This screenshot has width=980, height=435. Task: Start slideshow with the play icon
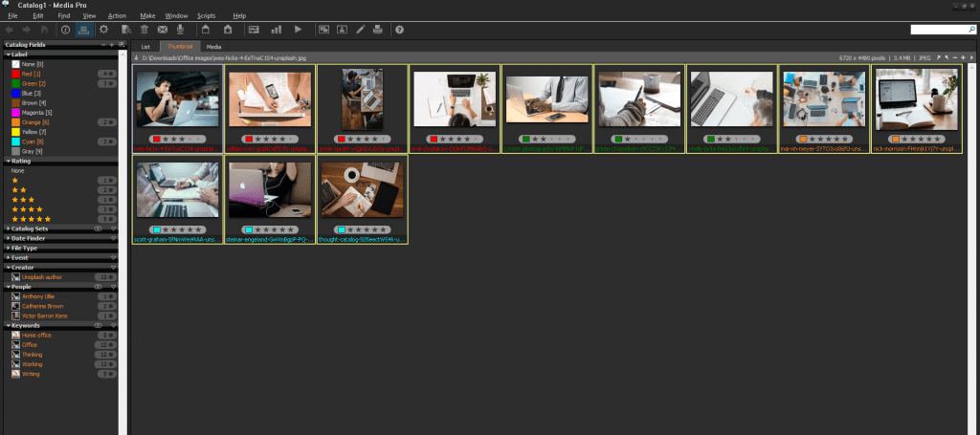(x=298, y=30)
